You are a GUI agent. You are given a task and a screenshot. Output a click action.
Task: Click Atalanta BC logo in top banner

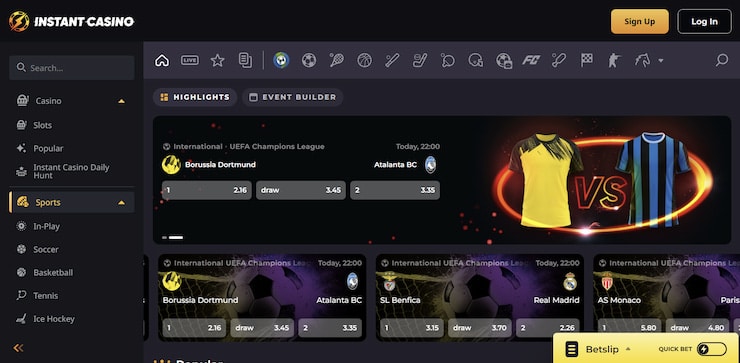click(x=430, y=165)
